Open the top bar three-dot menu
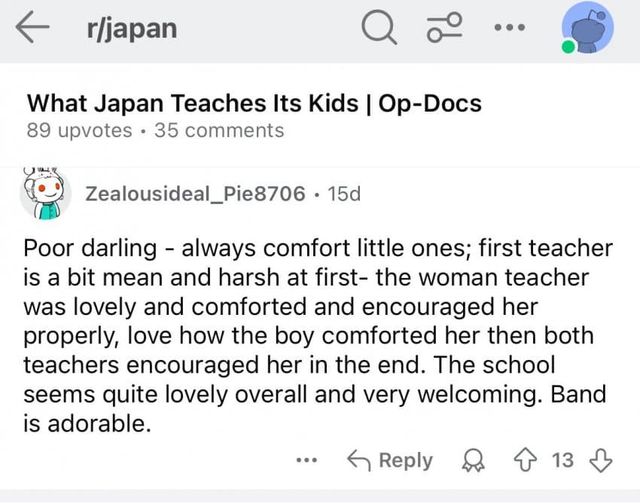 510,29
